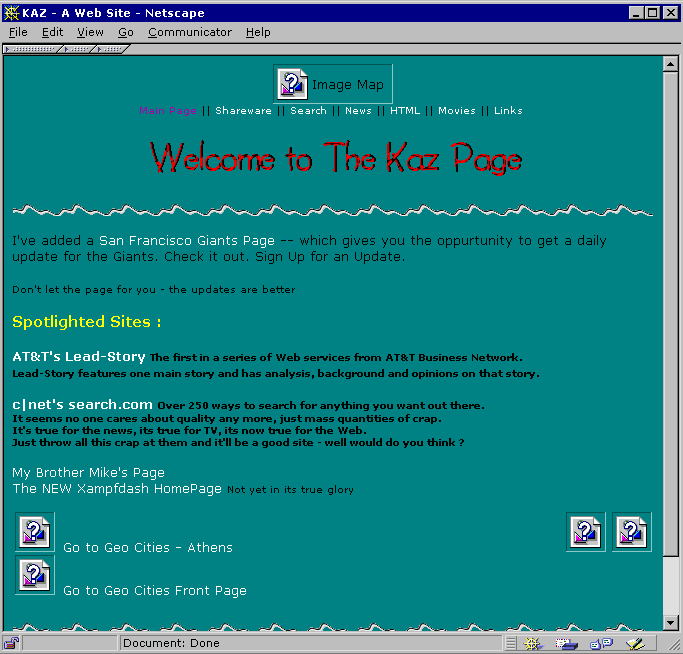Screen dimensions: 683x654
Task: Expand the last collapsed toolbar tab
Action: [x=112, y=49]
